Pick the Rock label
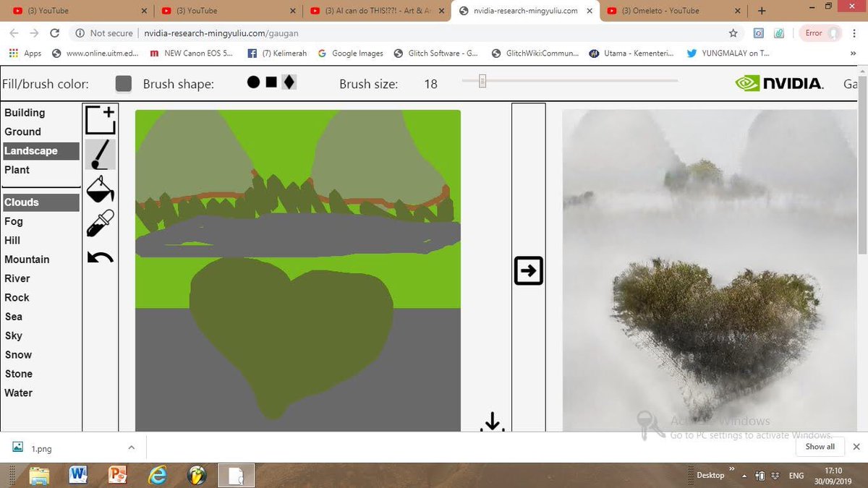The height and width of the screenshot is (488, 868). tap(17, 298)
